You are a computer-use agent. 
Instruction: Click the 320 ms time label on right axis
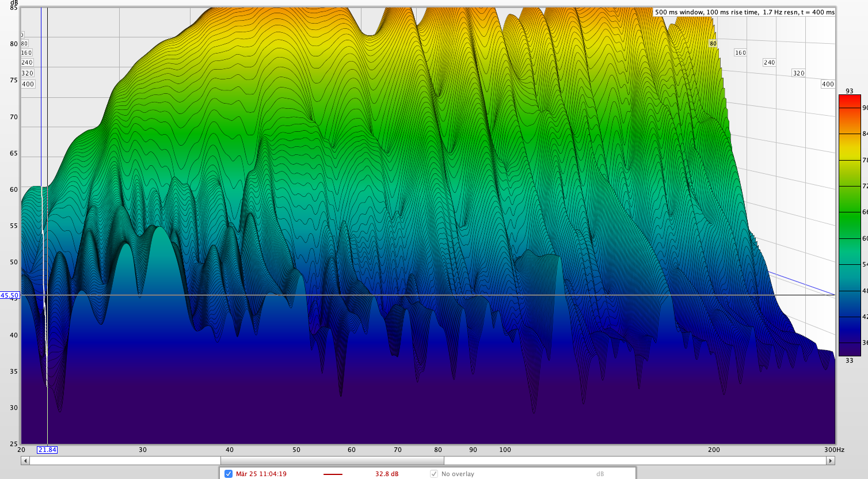[798, 73]
